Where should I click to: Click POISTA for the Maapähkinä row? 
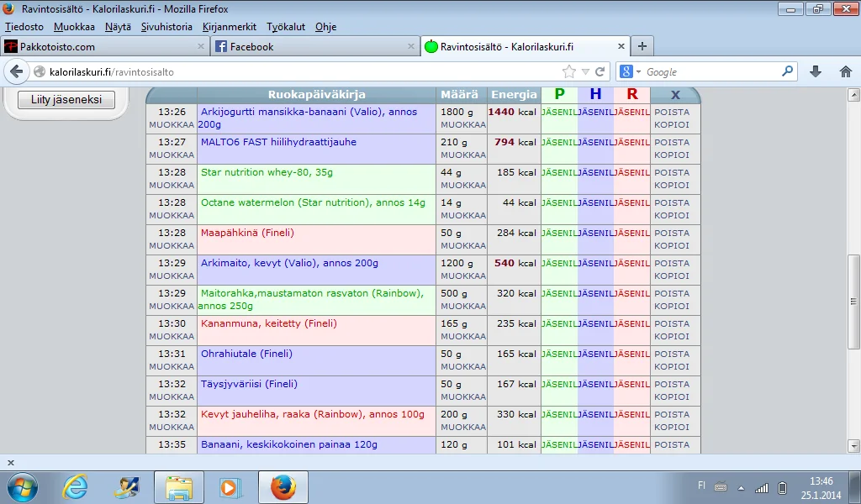pos(672,233)
